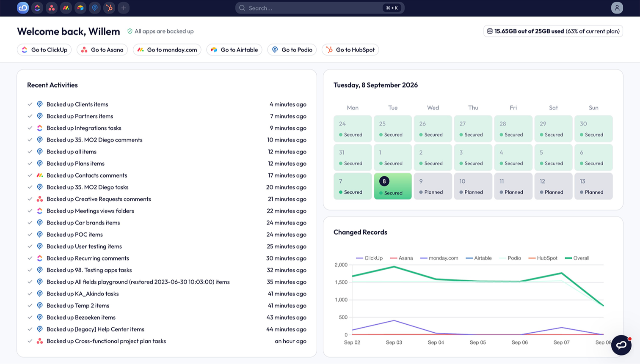Click ClickUp icon on Backed up Recurring comments row

click(x=40, y=258)
